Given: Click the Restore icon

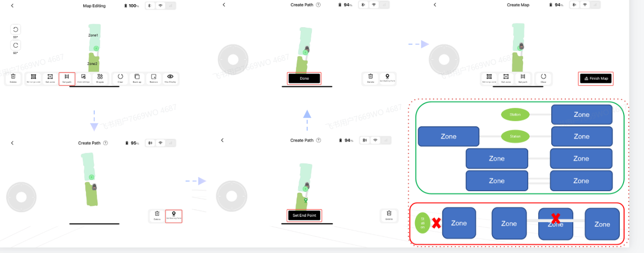Looking at the screenshot, I should pos(154,79).
